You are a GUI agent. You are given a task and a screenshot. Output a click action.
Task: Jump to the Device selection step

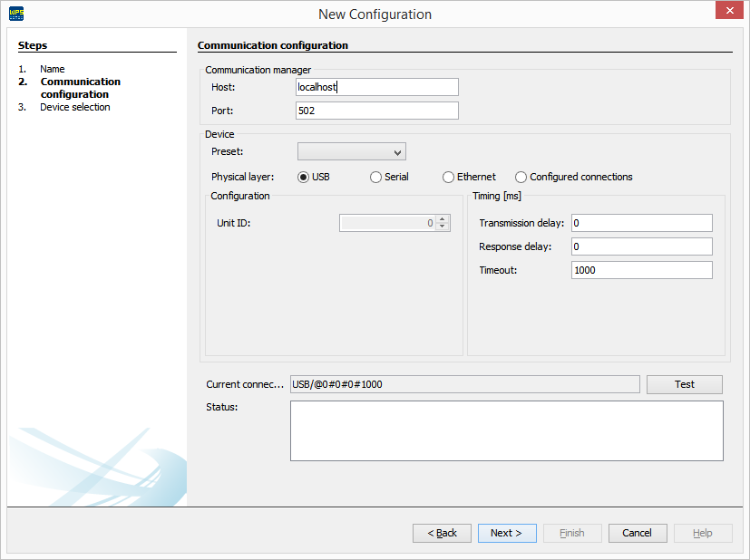click(x=76, y=106)
